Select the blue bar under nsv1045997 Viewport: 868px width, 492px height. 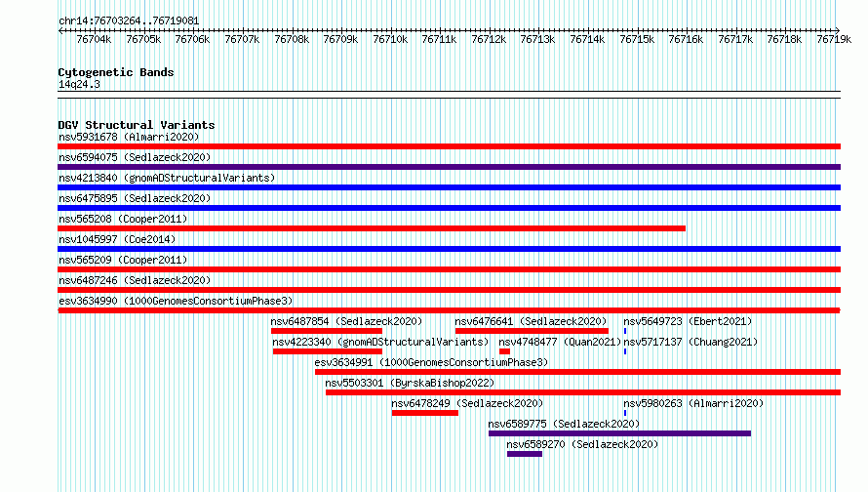pos(449,249)
